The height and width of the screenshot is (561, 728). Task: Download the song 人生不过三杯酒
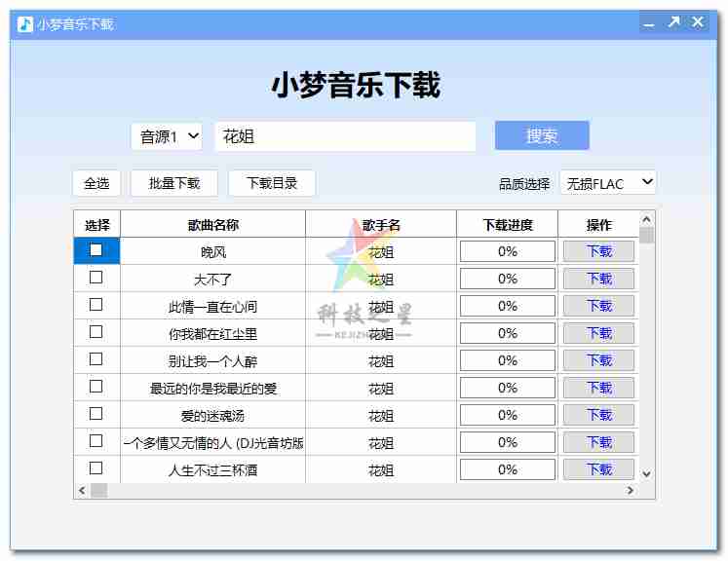tap(599, 469)
